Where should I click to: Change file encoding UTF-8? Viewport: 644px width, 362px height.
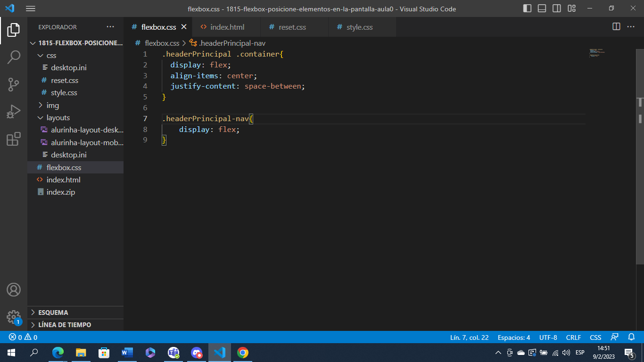pyautogui.click(x=548, y=337)
